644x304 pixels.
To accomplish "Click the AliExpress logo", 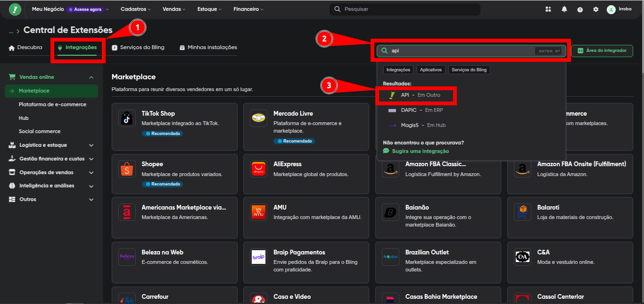I will pos(259,169).
